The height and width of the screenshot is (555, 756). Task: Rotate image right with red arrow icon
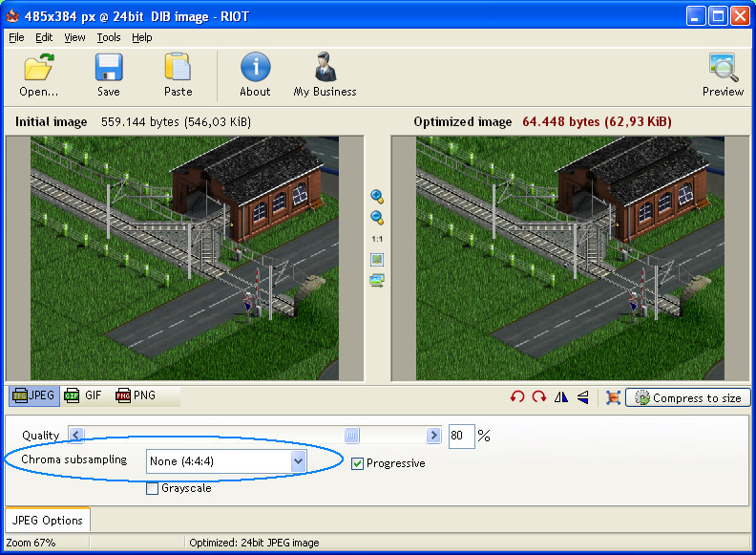[539, 397]
